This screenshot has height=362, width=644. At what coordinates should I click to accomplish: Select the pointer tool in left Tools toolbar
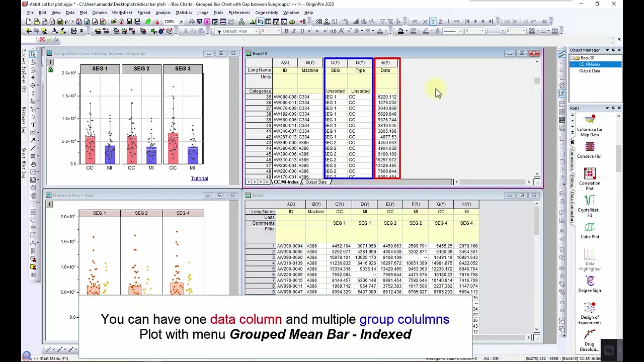(x=33, y=54)
